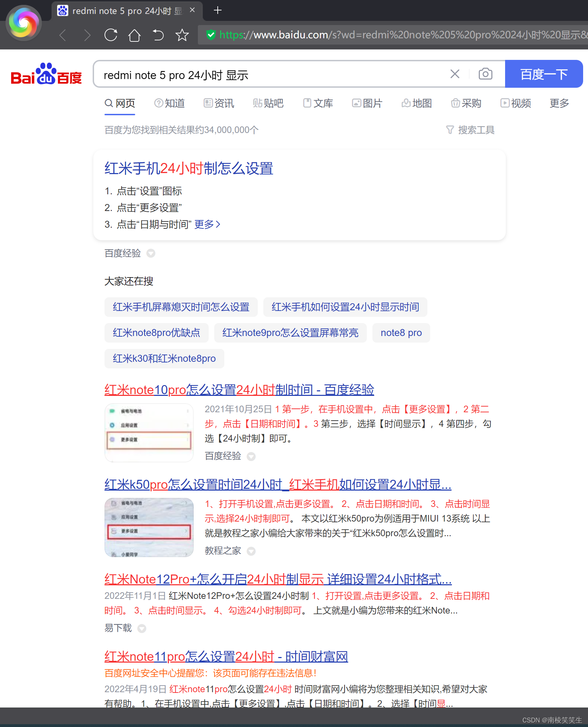Click step text 点击“设置”图标
The image size is (588, 727).
point(149,191)
